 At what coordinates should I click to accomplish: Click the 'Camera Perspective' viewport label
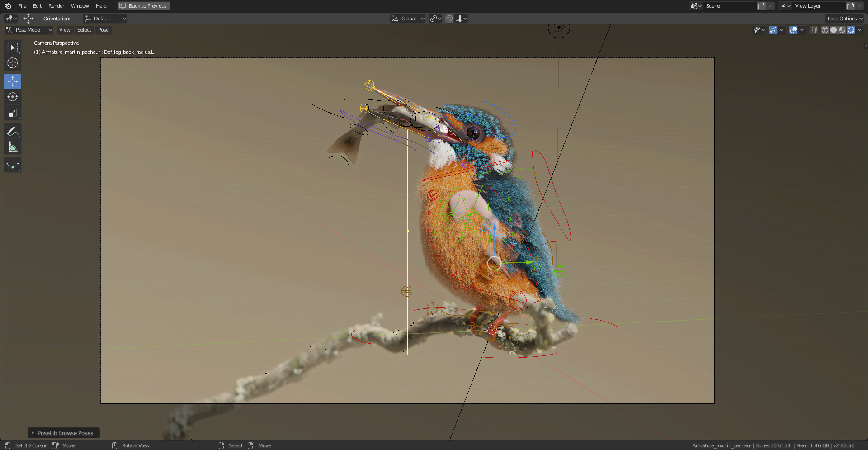coord(56,43)
